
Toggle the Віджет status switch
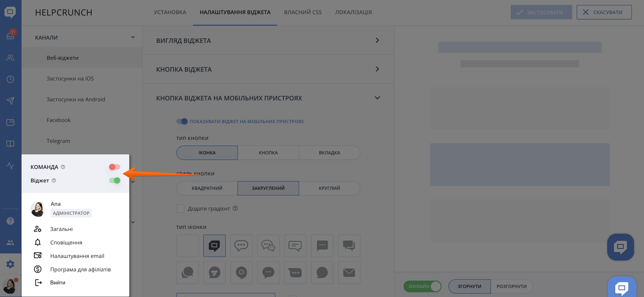coord(114,180)
